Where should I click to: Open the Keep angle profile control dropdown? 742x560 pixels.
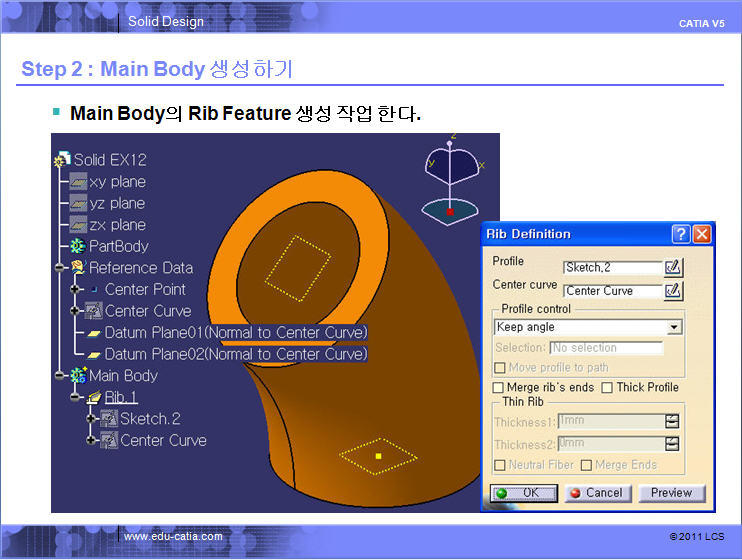click(x=674, y=327)
